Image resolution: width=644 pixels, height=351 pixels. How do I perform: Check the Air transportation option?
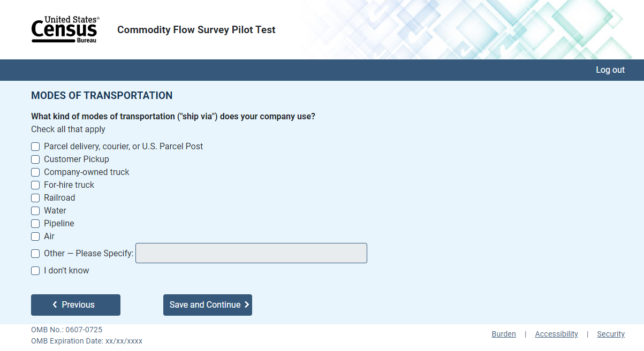click(x=35, y=236)
